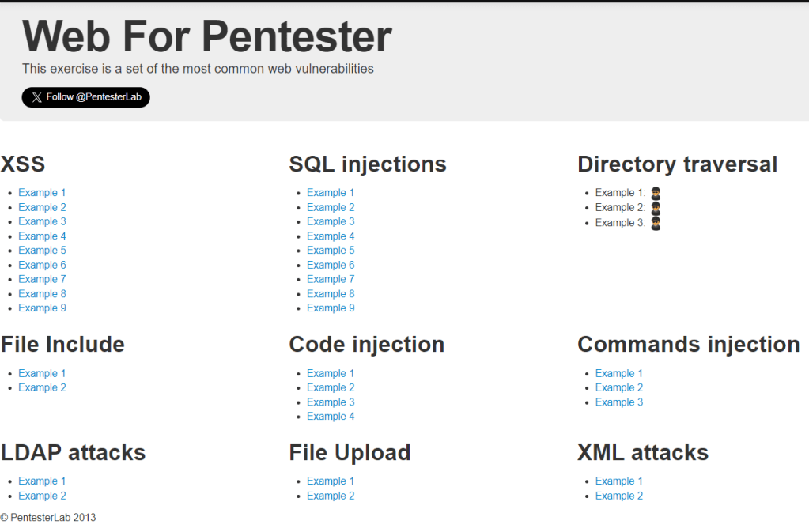Screen dimensions: 809x532
Task: Open XML attacks Example 2
Action: [x=619, y=496]
